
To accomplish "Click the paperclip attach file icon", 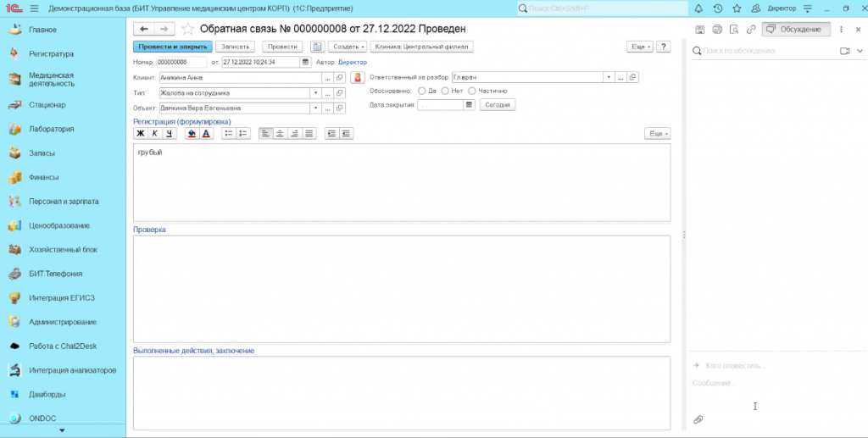I will coord(698,419).
